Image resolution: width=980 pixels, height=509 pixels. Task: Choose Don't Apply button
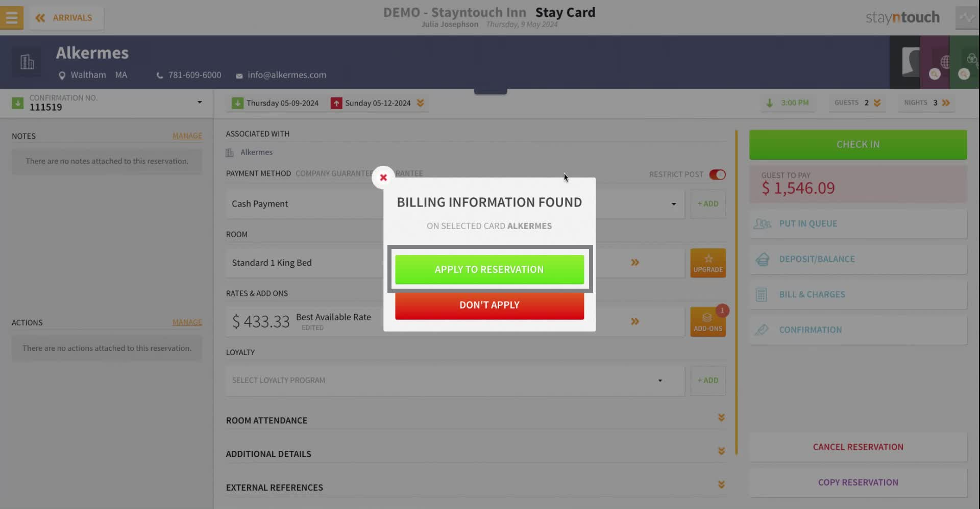[489, 305]
